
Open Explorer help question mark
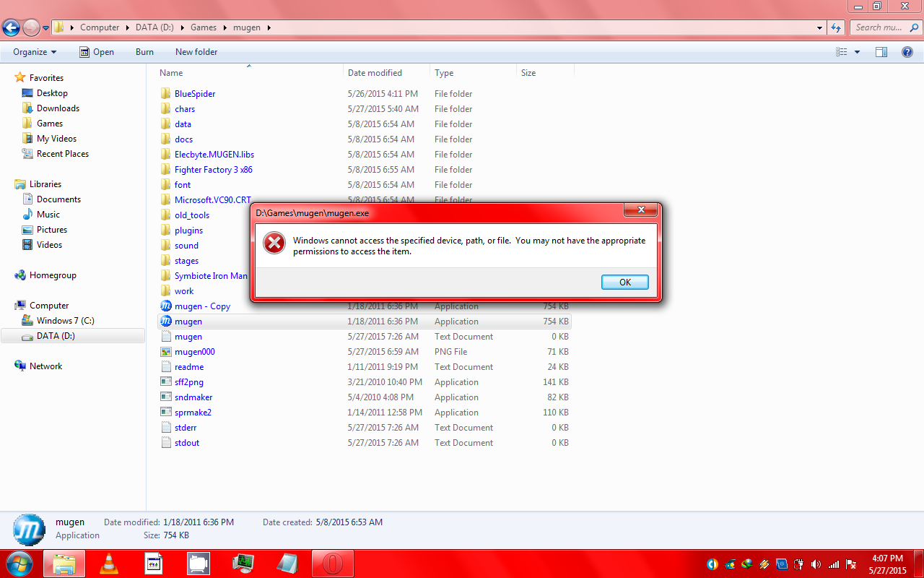point(907,52)
